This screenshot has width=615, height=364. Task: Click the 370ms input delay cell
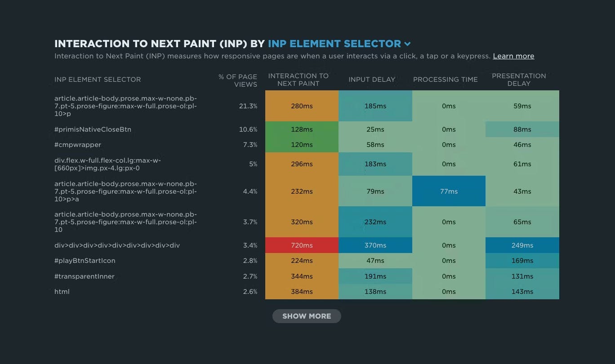[375, 245]
